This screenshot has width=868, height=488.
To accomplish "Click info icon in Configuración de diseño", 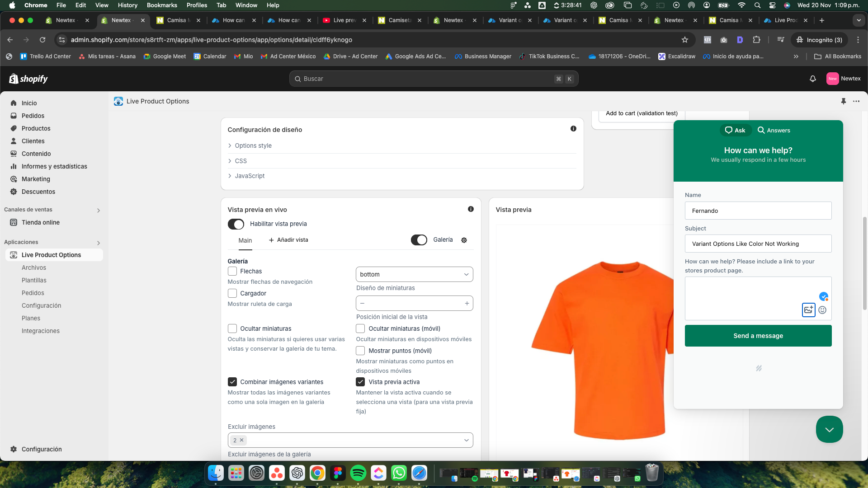I will click(x=573, y=129).
